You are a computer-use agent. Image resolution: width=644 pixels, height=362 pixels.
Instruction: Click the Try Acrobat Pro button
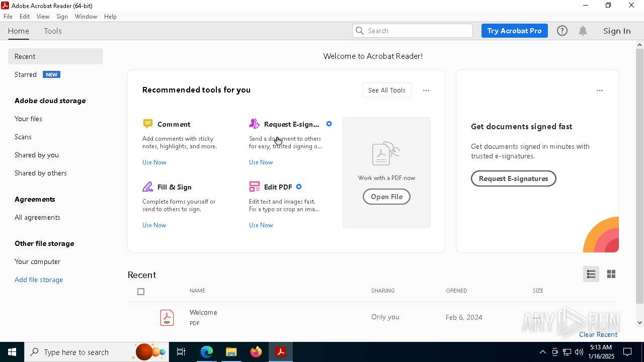514,31
